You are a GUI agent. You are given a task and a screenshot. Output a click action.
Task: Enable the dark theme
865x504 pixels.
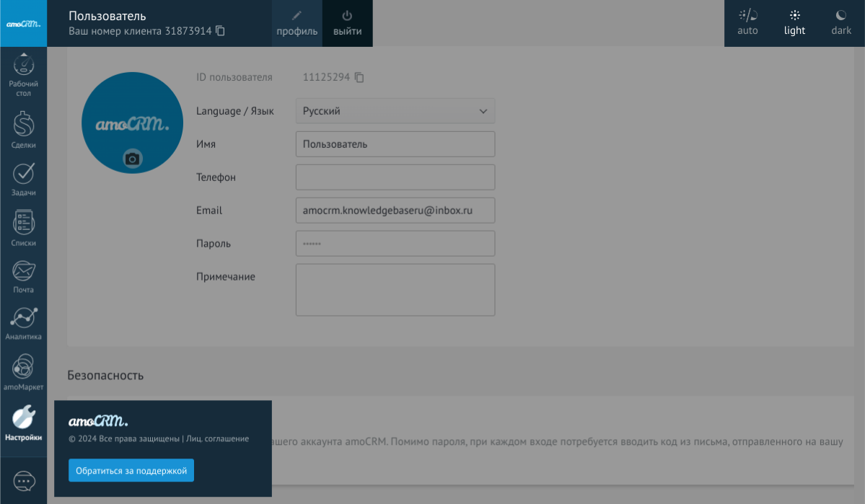tap(841, 23)
